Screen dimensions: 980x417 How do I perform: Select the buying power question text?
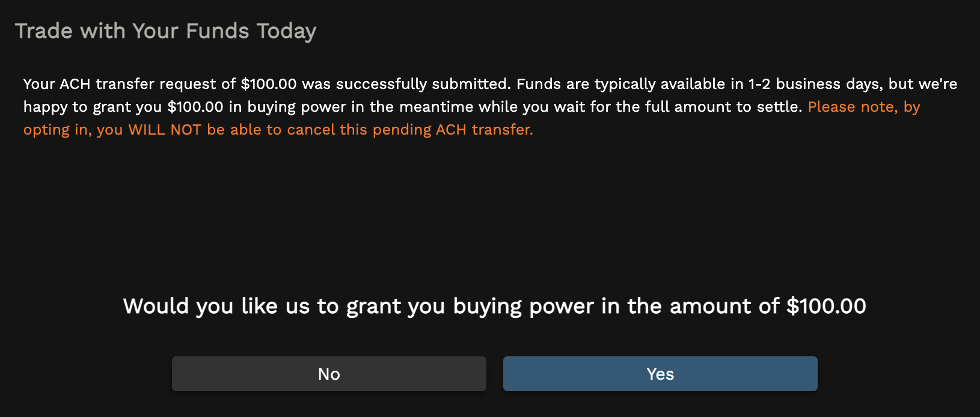(494, 306)
